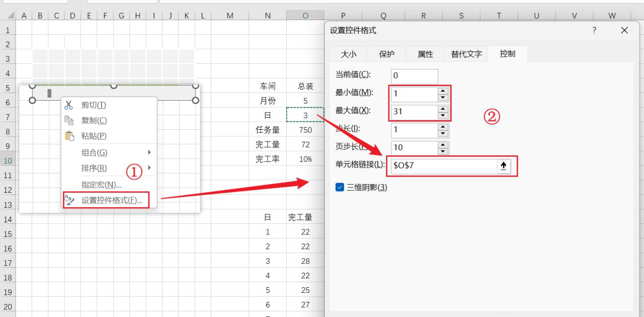644x317 pixels.
Task: Click cell containing 总装
Action: [x=305, y=86]
